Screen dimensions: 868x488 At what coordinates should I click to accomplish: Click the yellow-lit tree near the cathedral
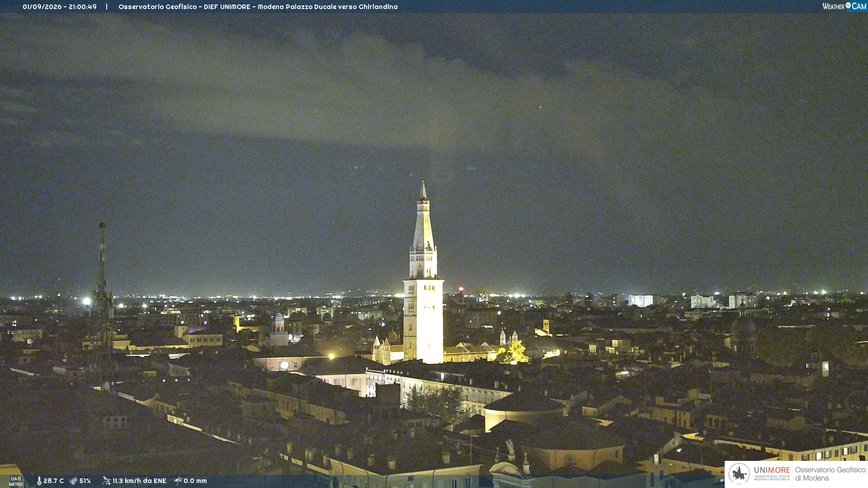pos(514,352)
